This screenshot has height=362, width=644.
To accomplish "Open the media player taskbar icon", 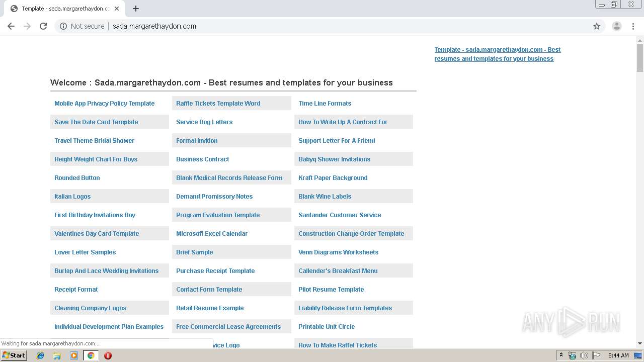I will [x=74, y=355].
